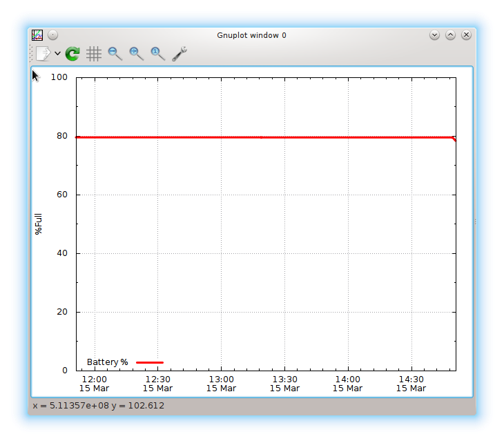504x443 pixels.
Task: Toggle Battery % curve via legend label
Action: pos(107,362)
